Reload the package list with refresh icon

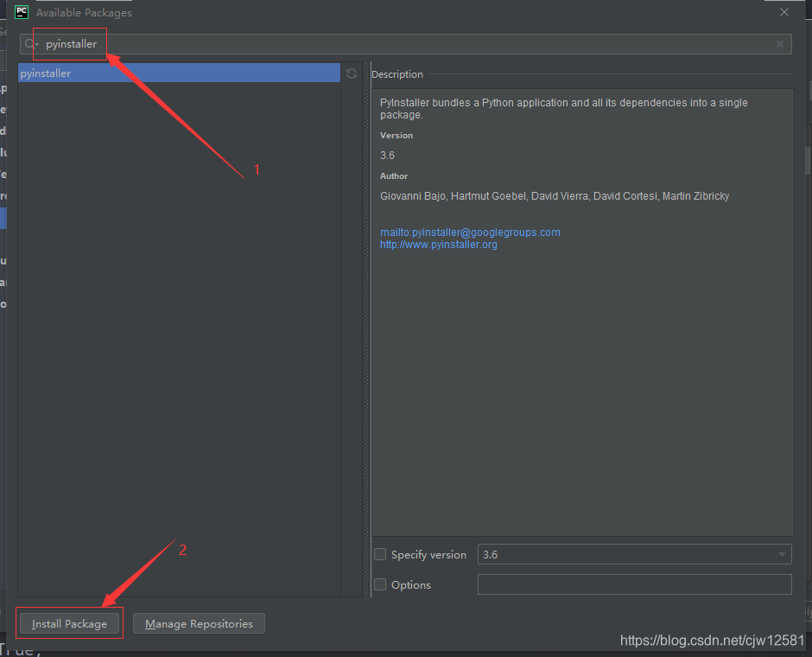(x=352, y=73)
